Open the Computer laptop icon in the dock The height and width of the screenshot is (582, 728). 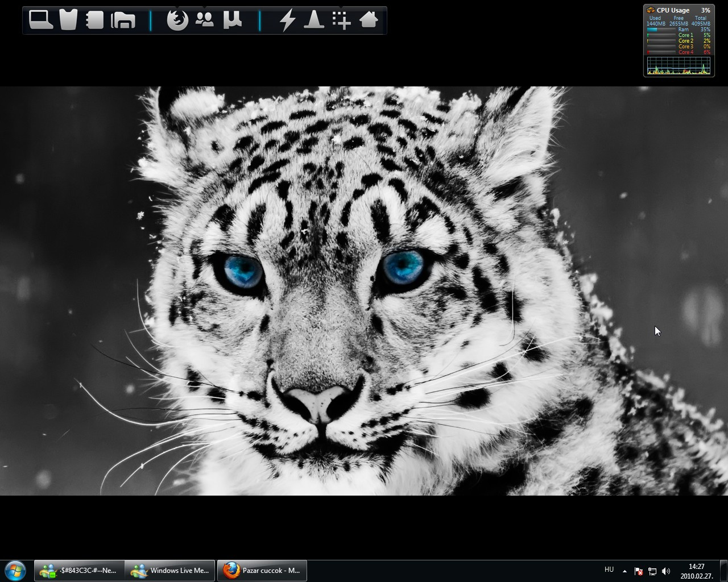point(41,20)
